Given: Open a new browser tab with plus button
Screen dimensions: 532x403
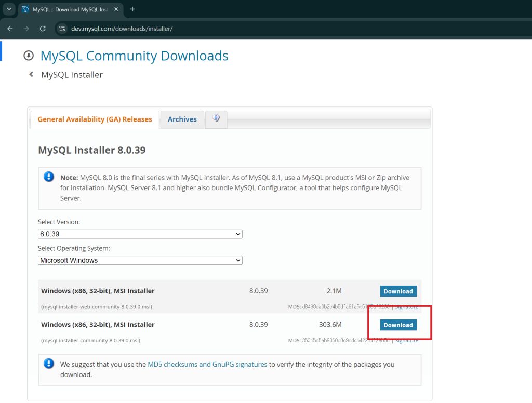Looking at the screenshot, I should 132,9.
